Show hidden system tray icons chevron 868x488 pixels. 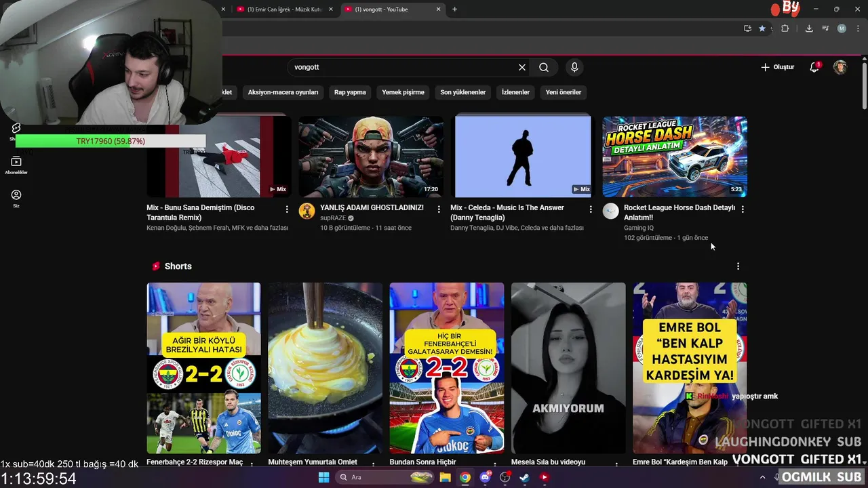(x=762, y=477)
